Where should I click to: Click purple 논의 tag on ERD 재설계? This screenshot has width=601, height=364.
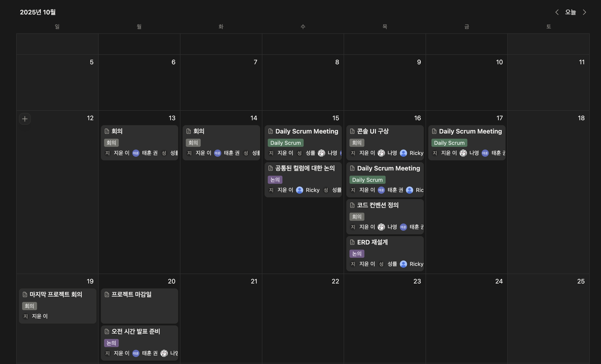(357, 254)
